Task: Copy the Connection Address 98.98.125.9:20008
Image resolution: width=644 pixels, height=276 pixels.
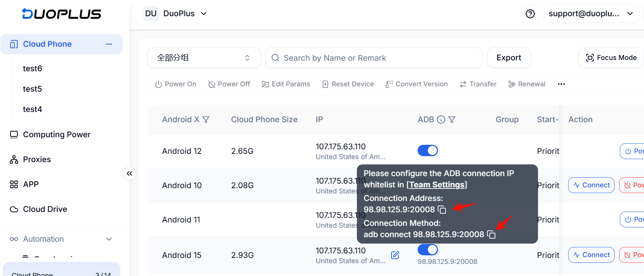Action: [x=442, y=210]
